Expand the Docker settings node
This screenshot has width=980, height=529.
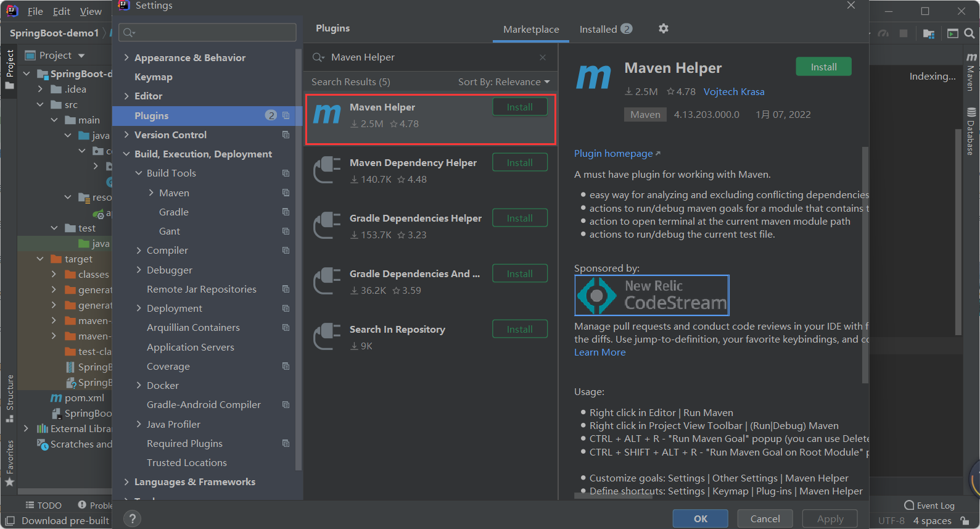(x=139, y=386)
